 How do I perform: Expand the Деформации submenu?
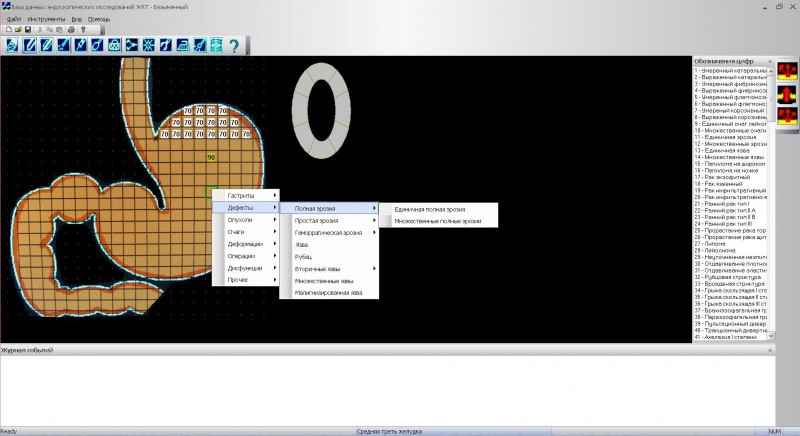245,244
